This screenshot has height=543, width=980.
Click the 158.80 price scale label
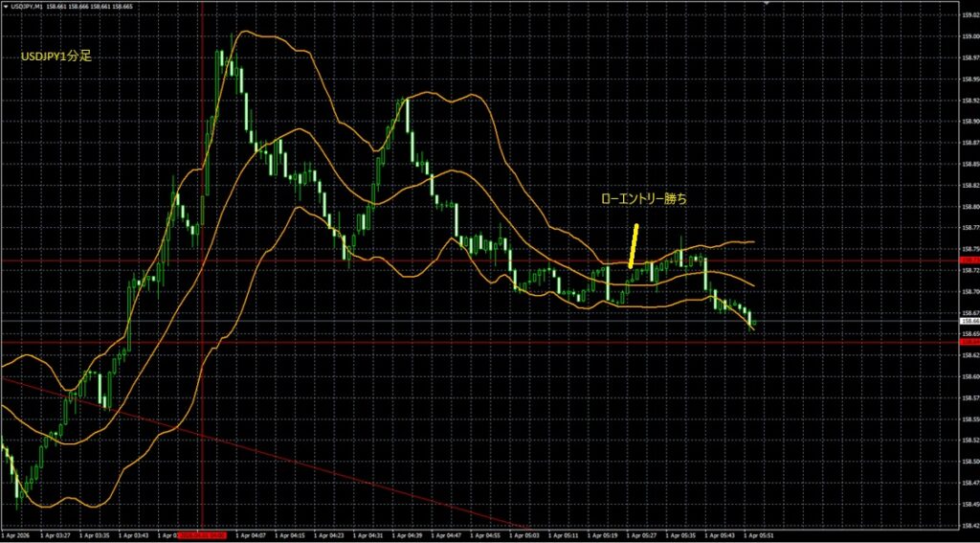[970, 207]
